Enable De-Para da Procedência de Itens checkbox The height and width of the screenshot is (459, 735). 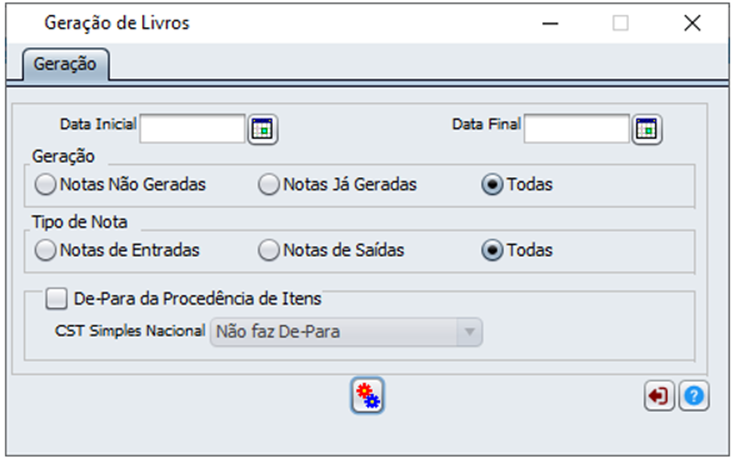pyautogui.click(x=56, y=299)
